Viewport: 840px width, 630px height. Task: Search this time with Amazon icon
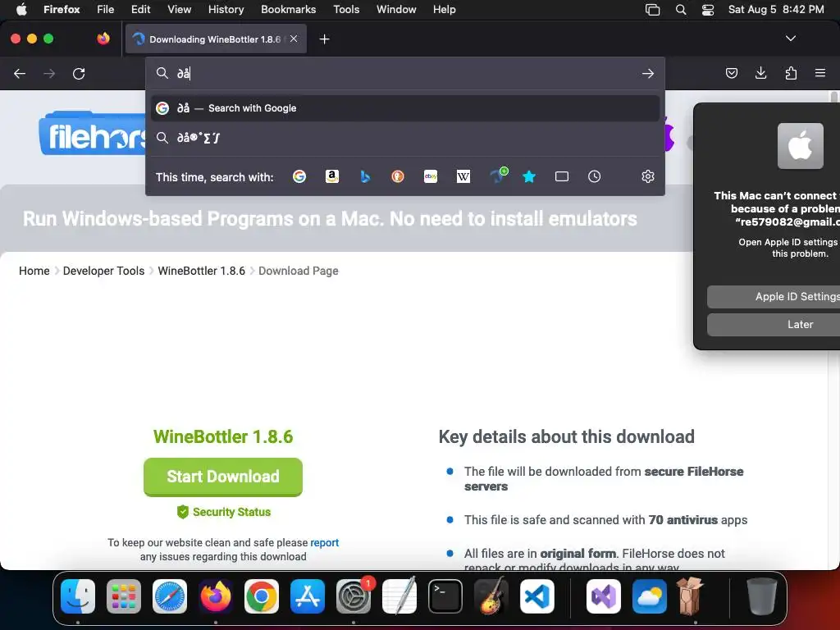332,176
